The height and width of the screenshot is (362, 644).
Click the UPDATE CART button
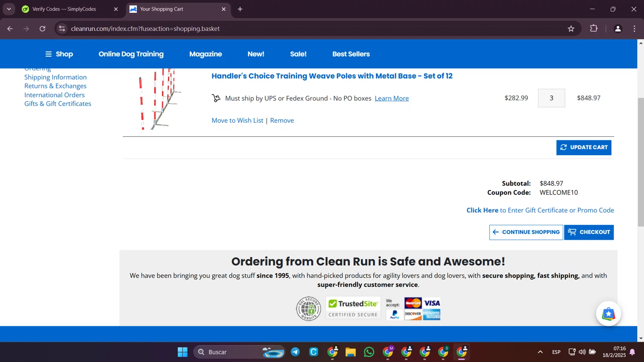click(583, 148)
